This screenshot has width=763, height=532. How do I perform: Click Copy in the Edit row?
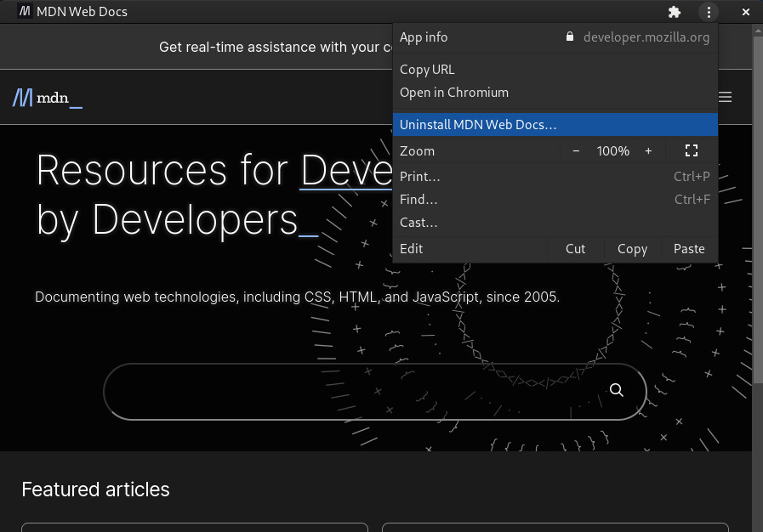click(x=632, y=249)
